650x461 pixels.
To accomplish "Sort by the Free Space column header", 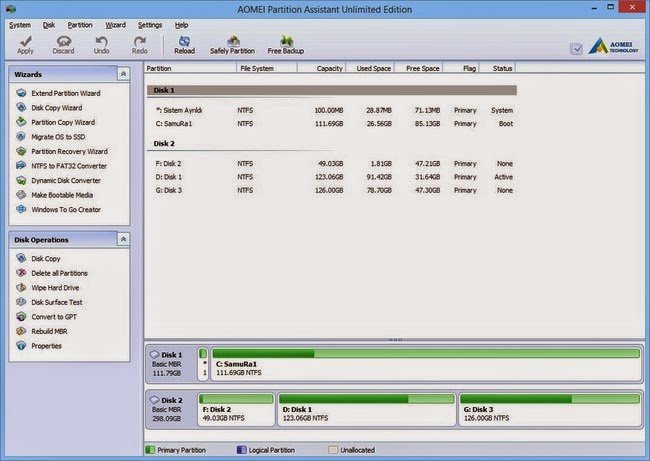I will [419, 68].
